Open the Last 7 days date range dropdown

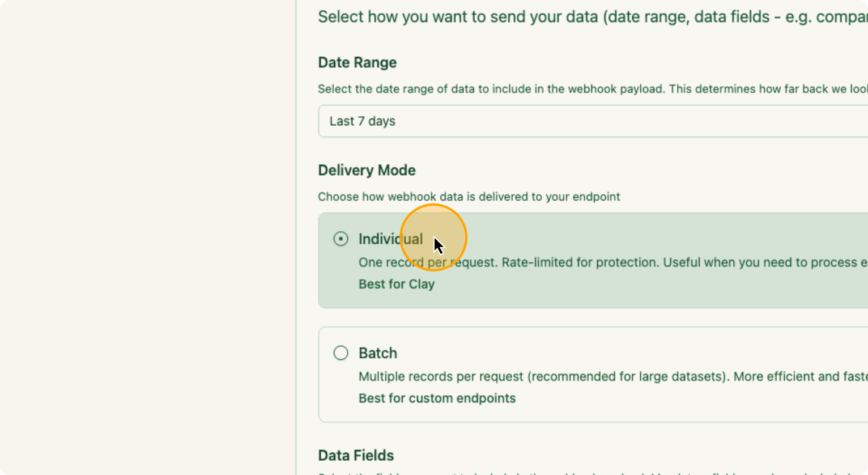[x=510, y=121]
